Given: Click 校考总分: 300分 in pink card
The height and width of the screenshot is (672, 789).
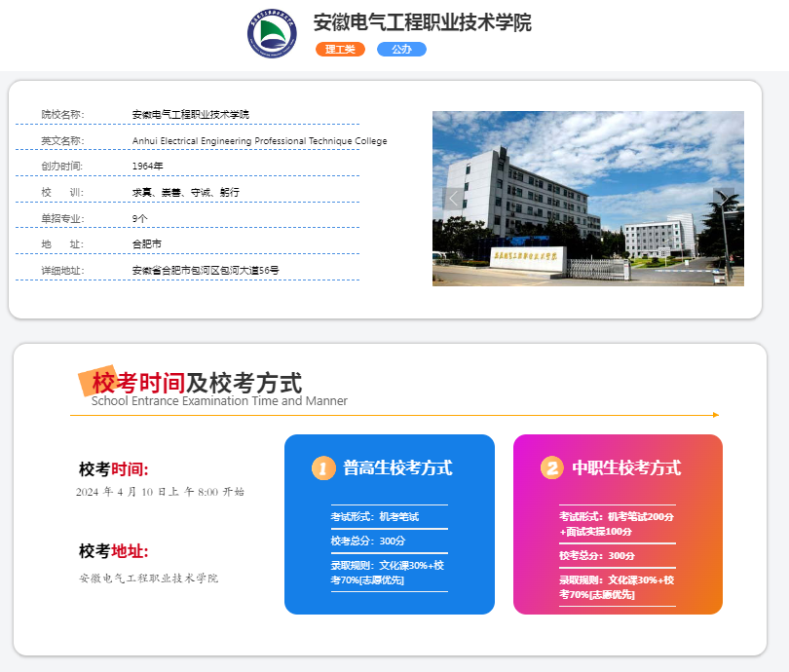Looking at the screenshot, I should click(597, 556).
